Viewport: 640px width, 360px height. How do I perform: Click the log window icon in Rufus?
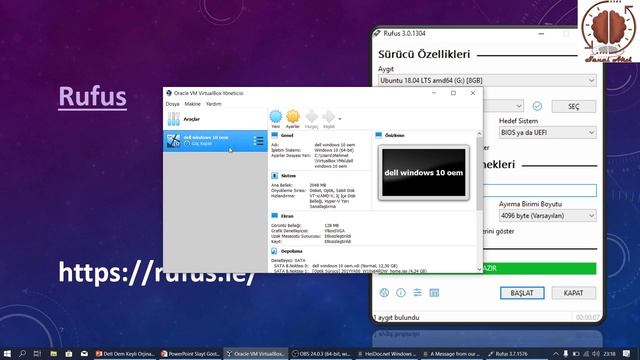[x=434, y=293]
